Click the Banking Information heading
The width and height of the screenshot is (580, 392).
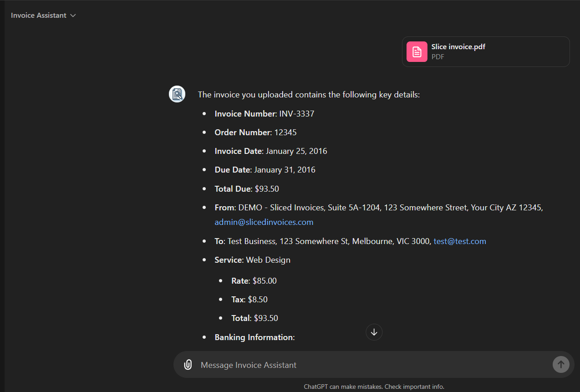[254, 337]
